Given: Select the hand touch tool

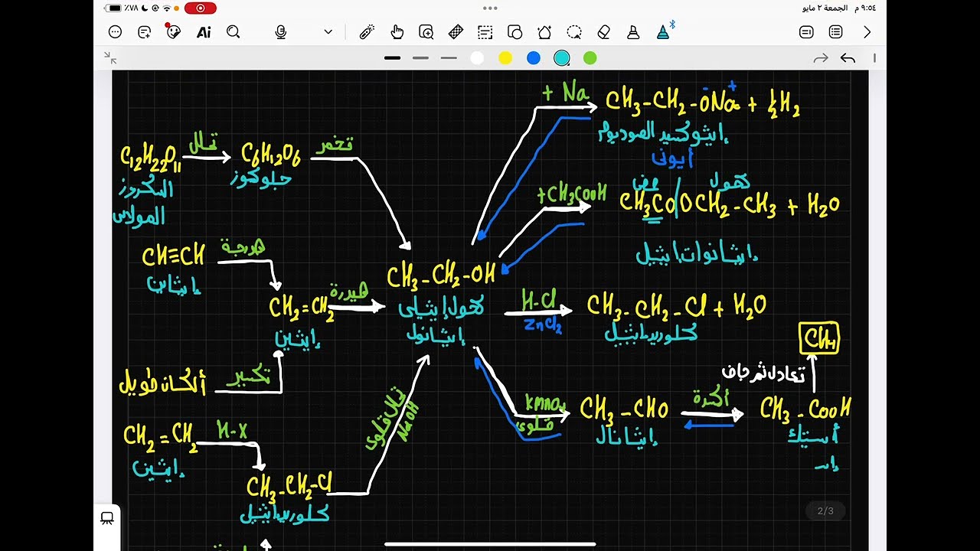Looking at the screenshot, I should [x=397, y=32].
